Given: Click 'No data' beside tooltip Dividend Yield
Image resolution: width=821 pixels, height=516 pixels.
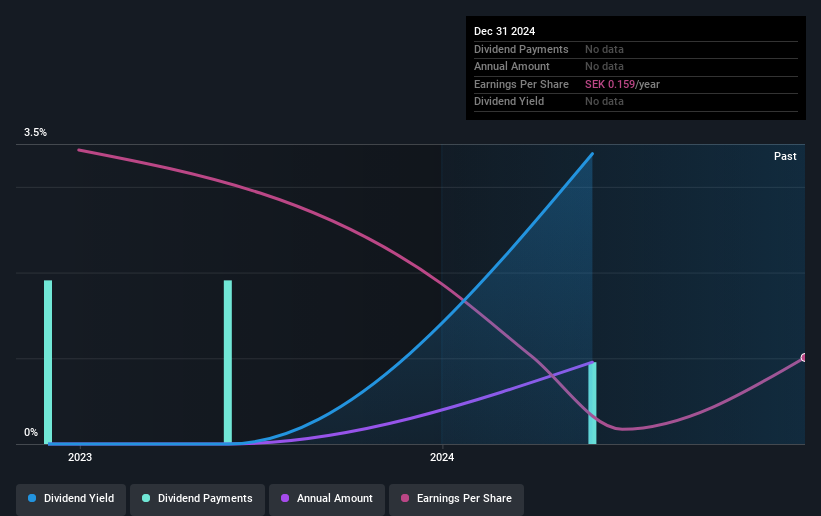Looking at the screenshot, I should click(x=604, y=102).
